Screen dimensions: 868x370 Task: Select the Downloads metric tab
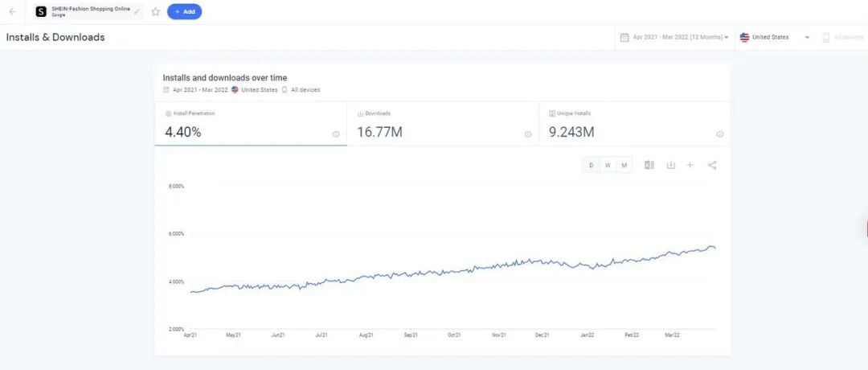pos(443,124)
